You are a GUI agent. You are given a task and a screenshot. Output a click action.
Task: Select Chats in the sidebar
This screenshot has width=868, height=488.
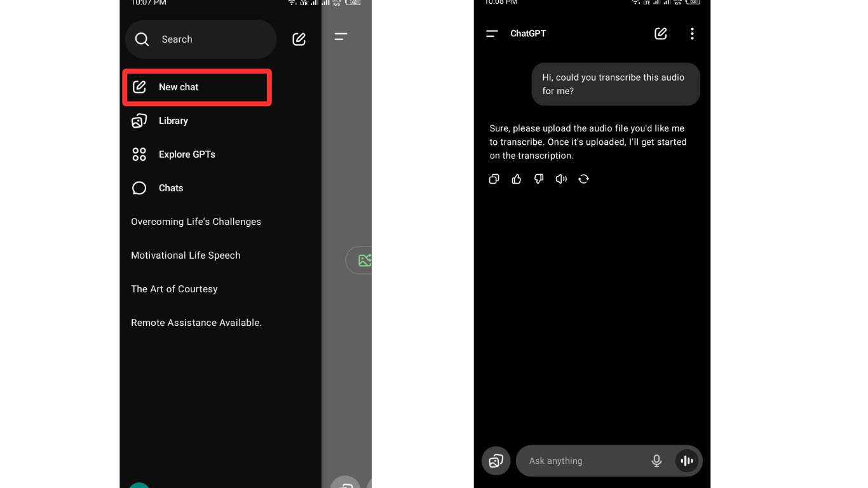coord(170,188)
